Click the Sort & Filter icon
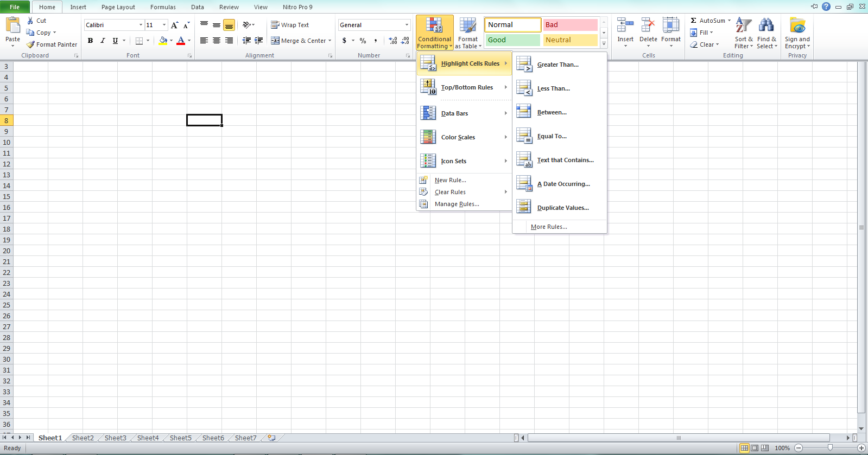Image resolution: width=868 pixels, height=455 pixels. point(743,25)
